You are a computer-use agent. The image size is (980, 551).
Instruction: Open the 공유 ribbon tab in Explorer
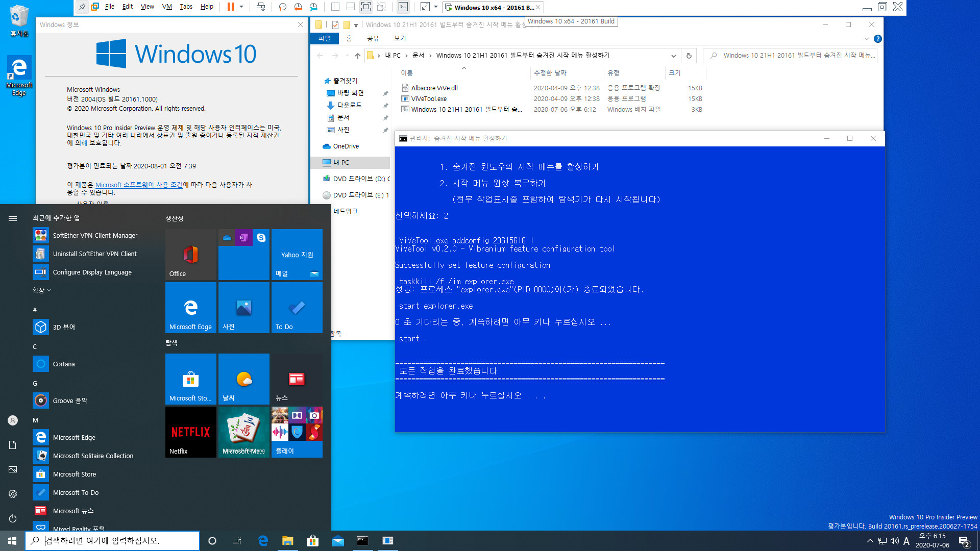[x=373, y=38]
